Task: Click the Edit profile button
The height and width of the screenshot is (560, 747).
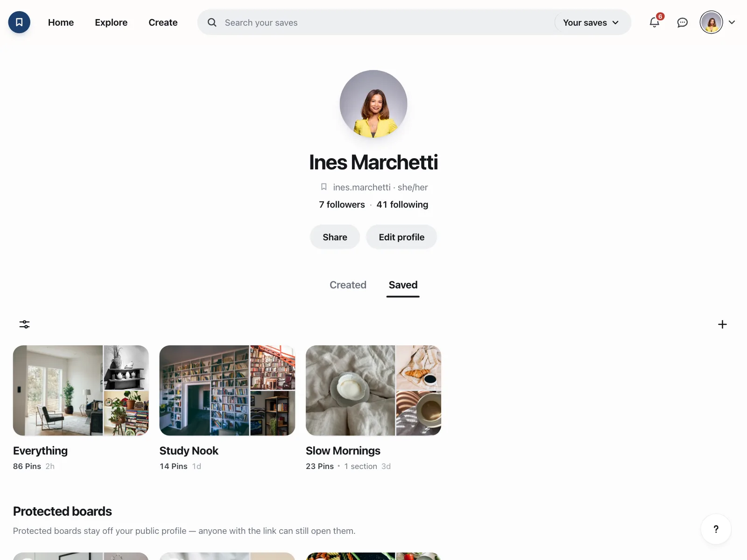Action: pyautogui.click(x=402, y=237)
